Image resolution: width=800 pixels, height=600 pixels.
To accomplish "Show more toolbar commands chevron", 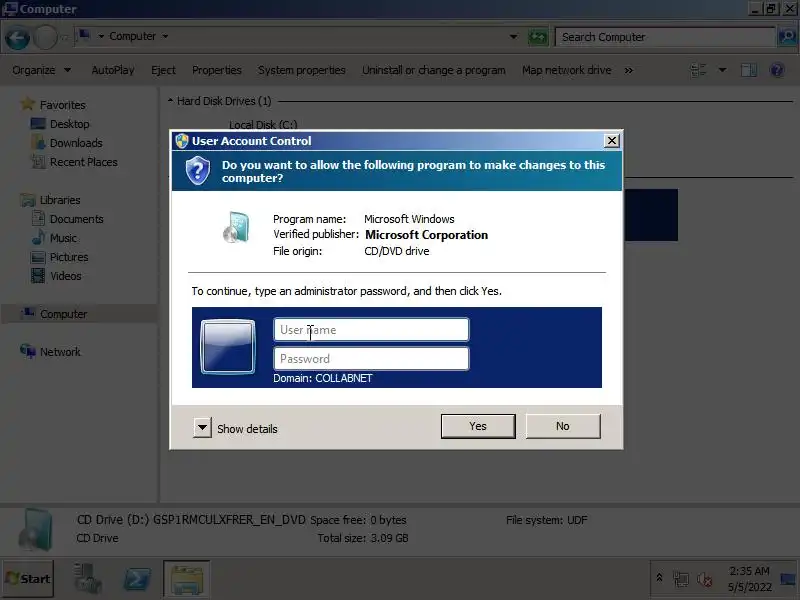I will click(x=629, y=70).
